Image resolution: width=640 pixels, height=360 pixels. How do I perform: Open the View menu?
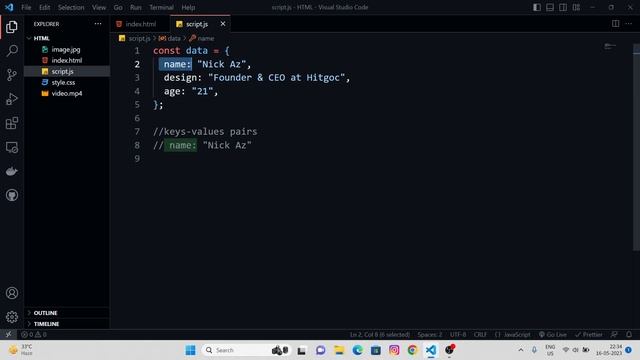(99, 7)
